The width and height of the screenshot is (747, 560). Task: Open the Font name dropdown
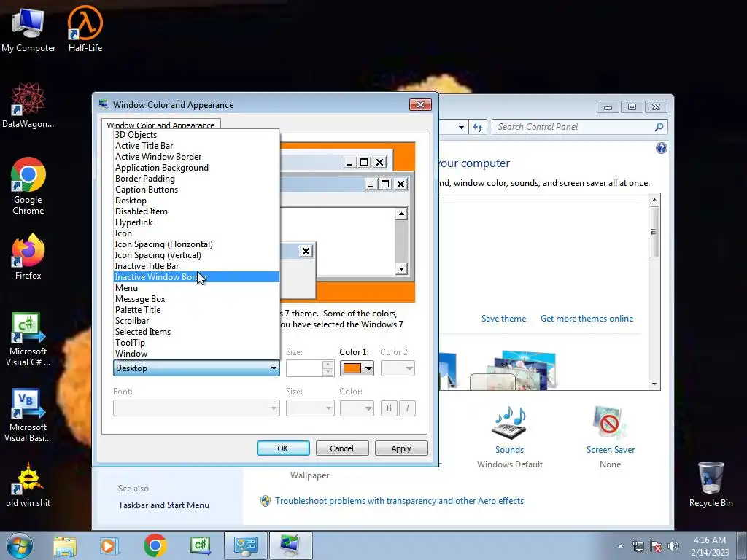(x=196, y=408)
